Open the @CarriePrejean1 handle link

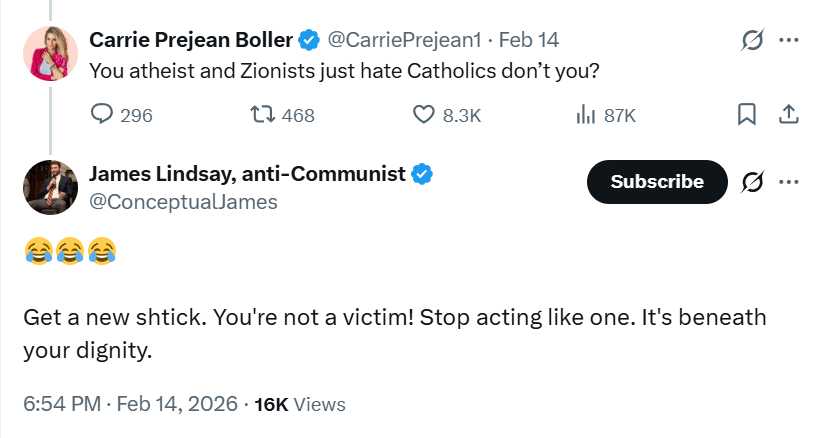click(404, 40)
